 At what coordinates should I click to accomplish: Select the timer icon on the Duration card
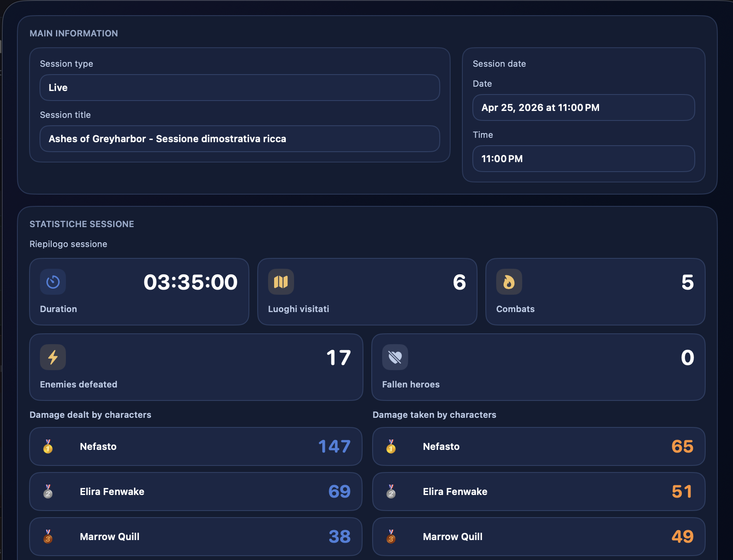click(x=52, y=282)
